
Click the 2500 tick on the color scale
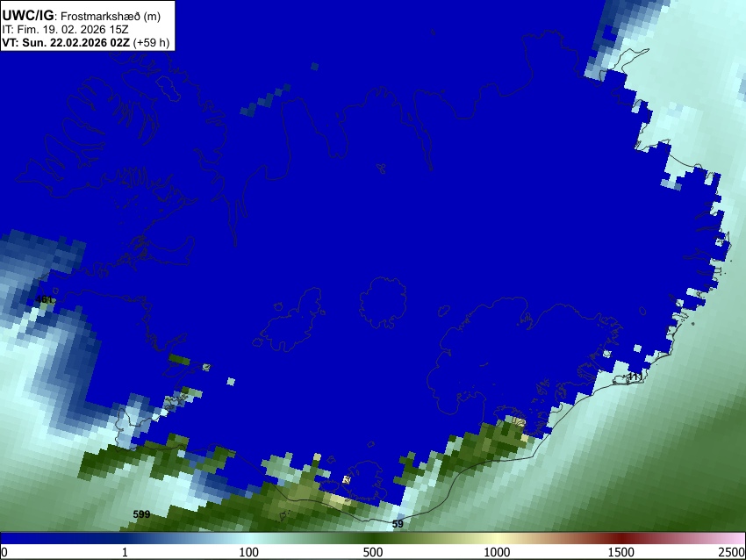[x=732, y=552]
